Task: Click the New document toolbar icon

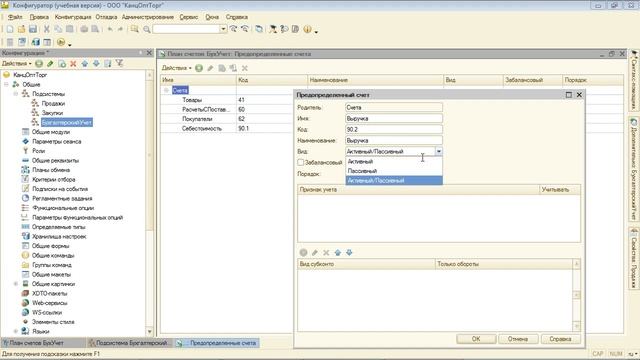Action: click(10, 29)
